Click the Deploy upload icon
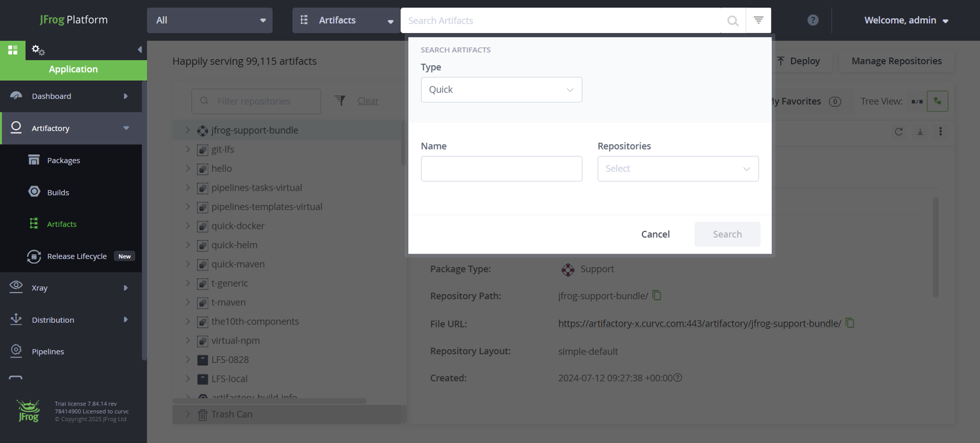980x443 pixels. 781,61
